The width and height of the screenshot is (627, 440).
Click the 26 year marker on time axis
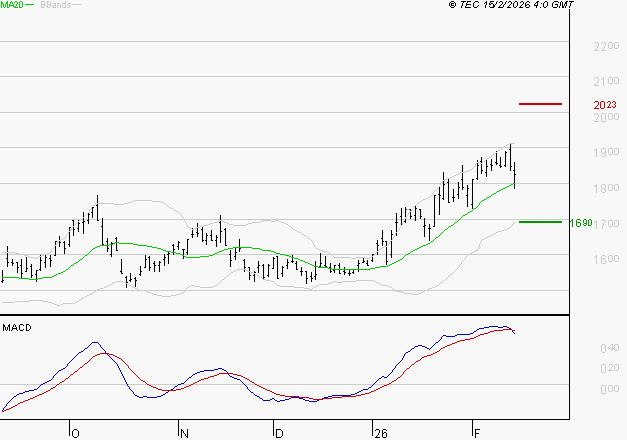pos(381,433)
